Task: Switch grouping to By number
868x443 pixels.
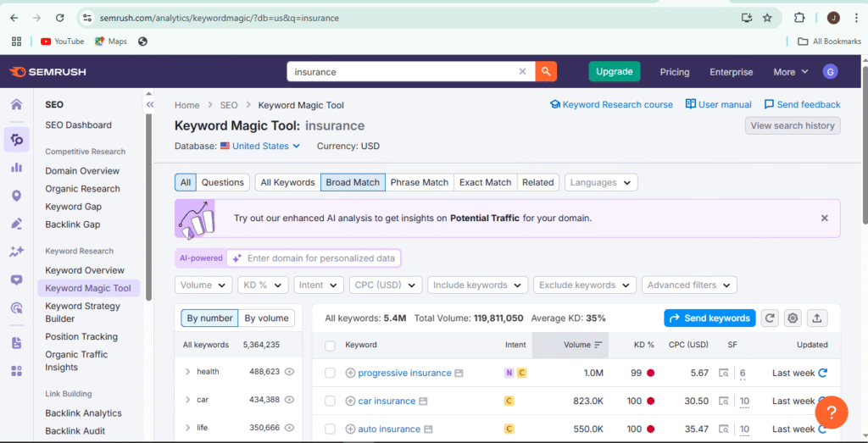Action: click(210, 318)
